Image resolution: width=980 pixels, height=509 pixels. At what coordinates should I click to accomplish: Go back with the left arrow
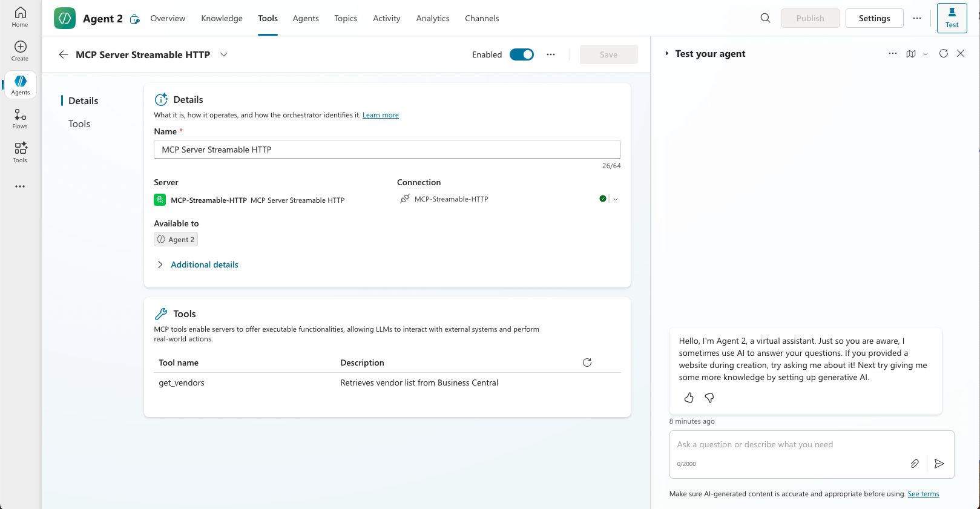(63, 54)
